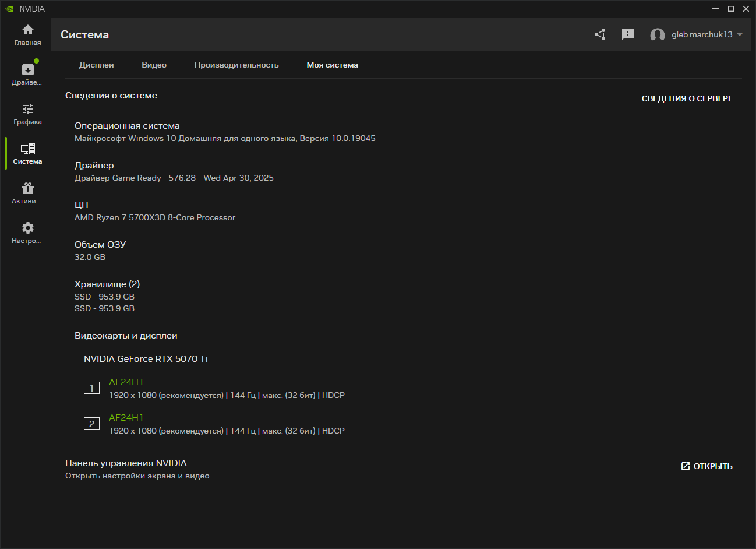The height and width of the screenshot is (549, 756).
Task: Click the Game Ready 576.28 driver text
Action: pos(174,178)
